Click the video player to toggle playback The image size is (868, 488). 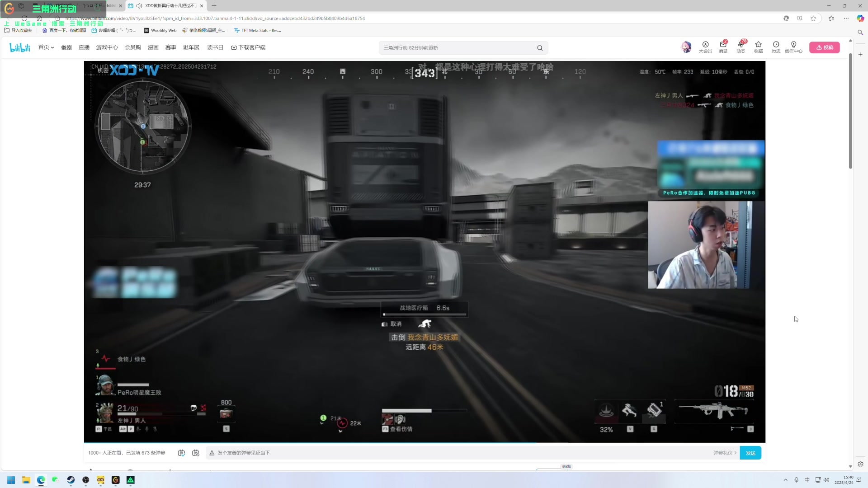[x=425, y=252]
